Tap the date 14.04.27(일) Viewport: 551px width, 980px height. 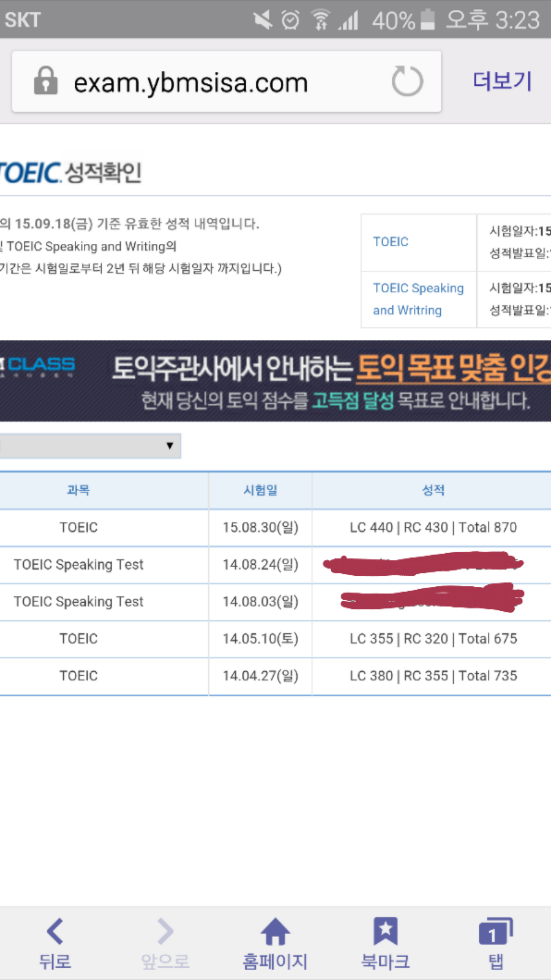pos(261,676)
